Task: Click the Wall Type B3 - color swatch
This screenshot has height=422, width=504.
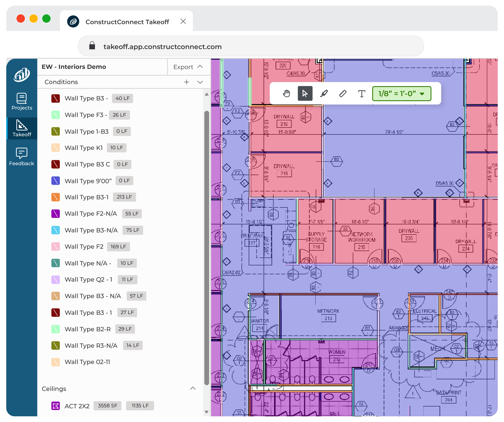Action: coord(55,98)
